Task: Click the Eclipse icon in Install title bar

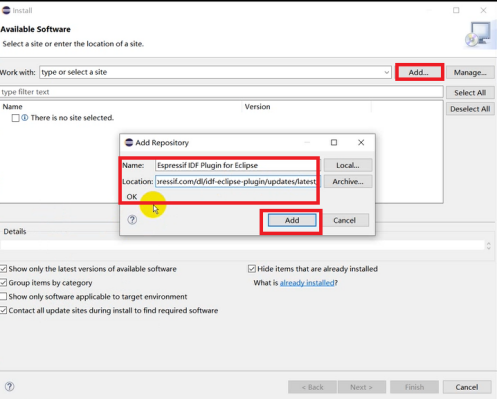Action: tap(6, 10)
